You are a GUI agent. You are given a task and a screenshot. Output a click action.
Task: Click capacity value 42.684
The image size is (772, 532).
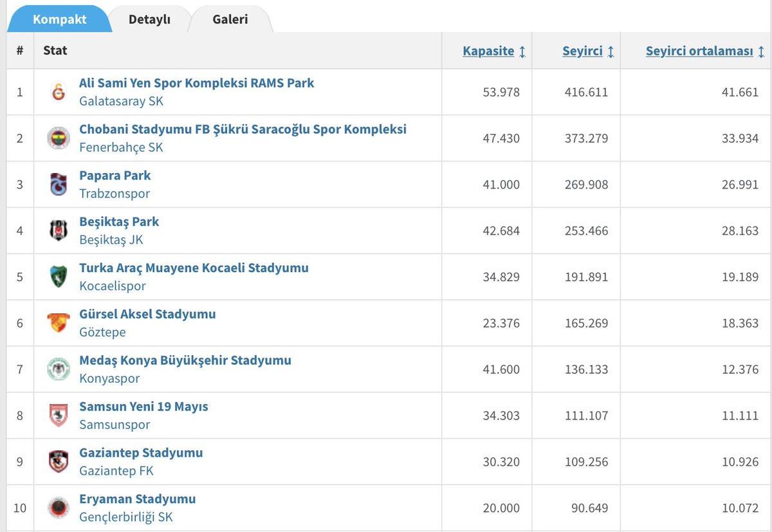[x=501, y=231]
